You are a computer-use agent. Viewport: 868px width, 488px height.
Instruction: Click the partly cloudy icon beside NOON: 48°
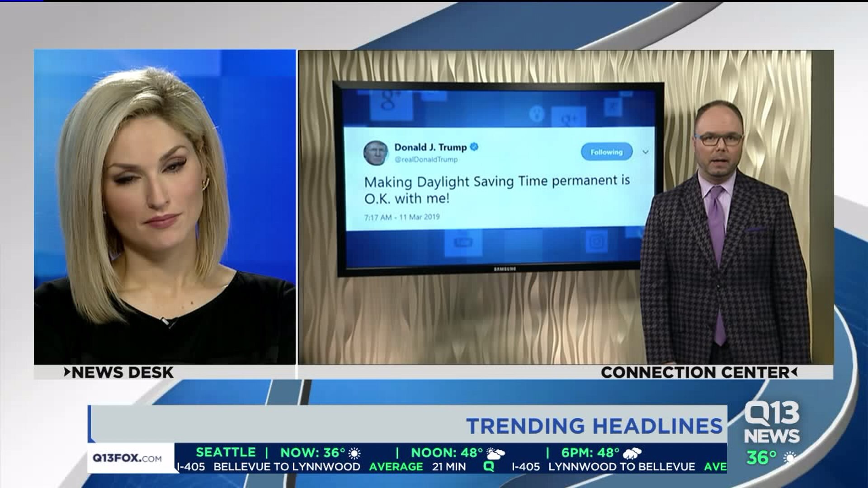pyautogui.click(x=495, y=453)
